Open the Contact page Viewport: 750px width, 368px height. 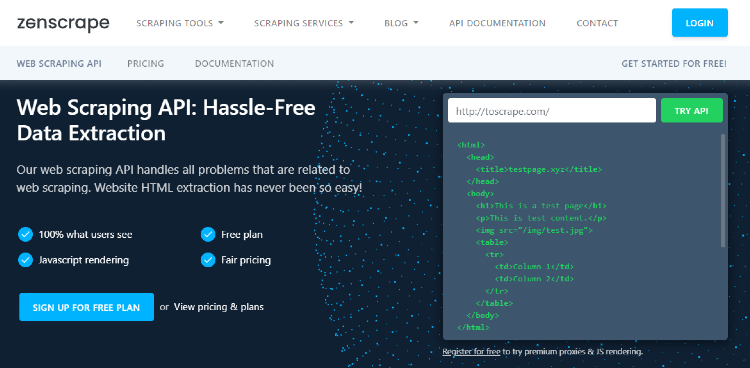point(597,23)
